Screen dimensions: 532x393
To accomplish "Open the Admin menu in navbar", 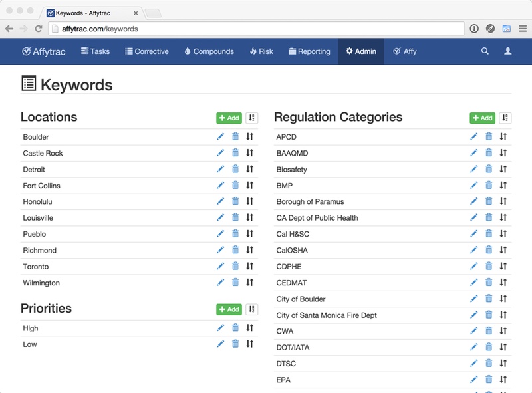I will click(x=361, y=51).
